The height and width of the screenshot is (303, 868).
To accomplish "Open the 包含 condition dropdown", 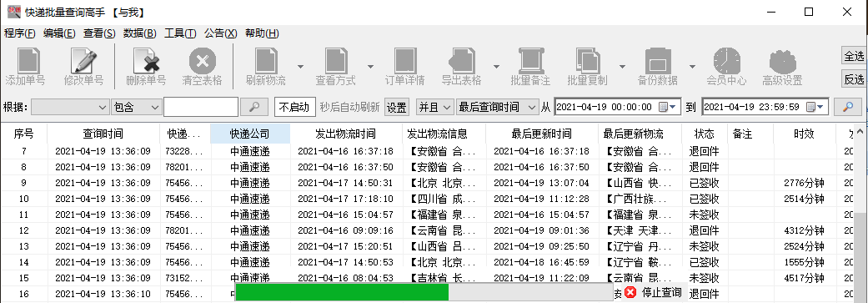I will [x=136, y=107].
